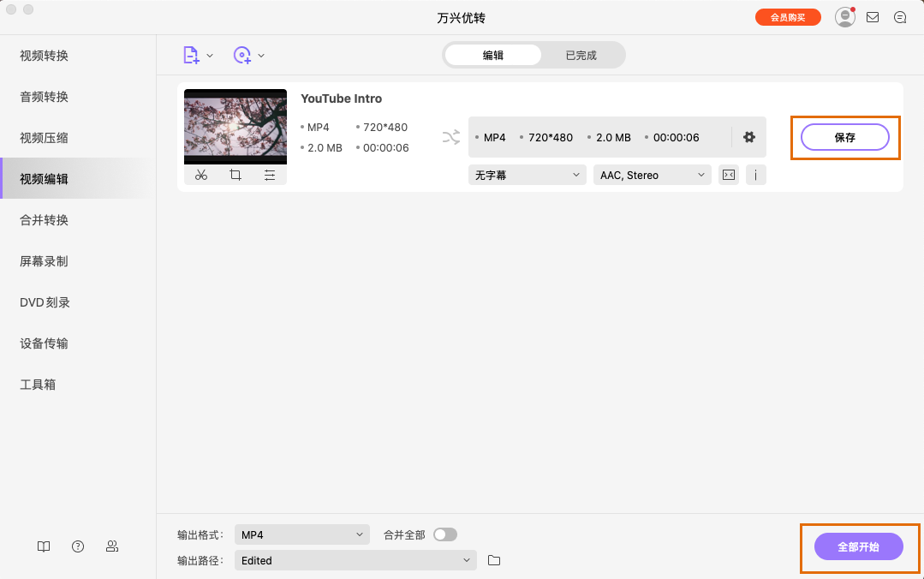Open the crop tool
Screen dimensions: 924x579
pyautogui.click(x=235, y=175)
